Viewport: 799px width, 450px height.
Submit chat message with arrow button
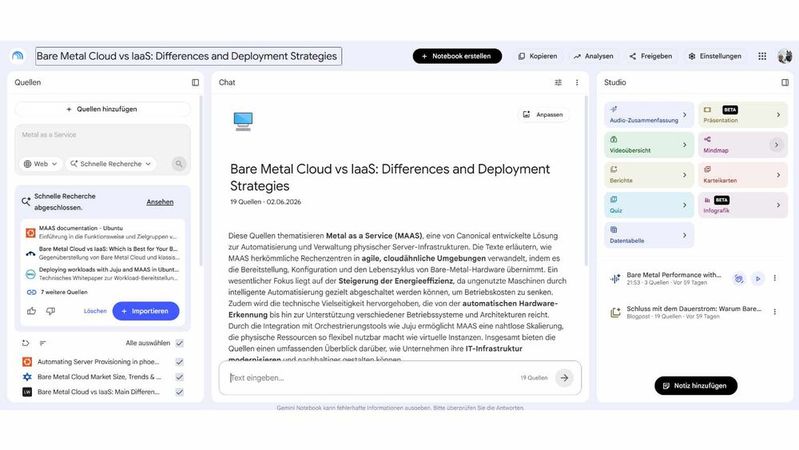pyautogui.click(x=564, y=378)
